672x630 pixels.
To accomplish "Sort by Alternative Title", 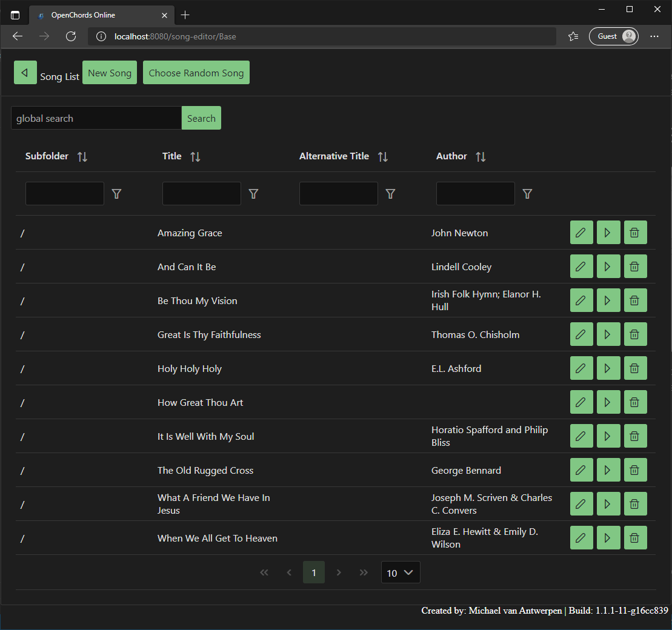I will pos(383,156).
